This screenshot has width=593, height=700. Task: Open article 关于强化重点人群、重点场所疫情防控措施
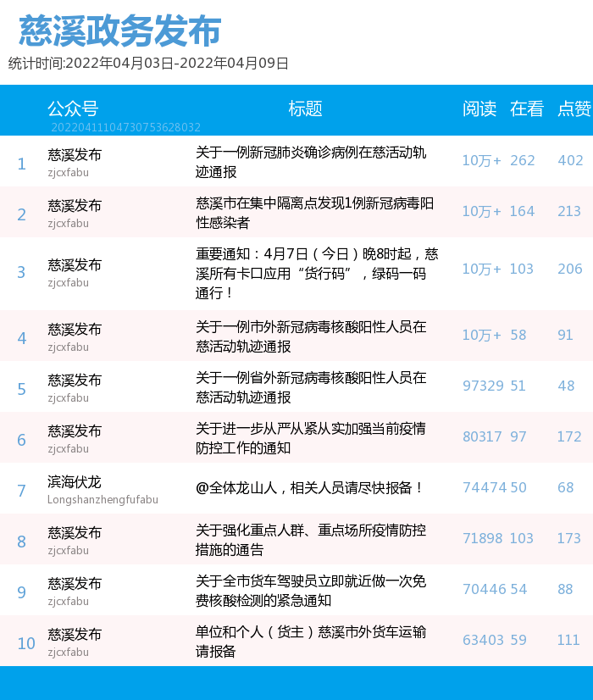pyautogui.click(x=311, y=540)
